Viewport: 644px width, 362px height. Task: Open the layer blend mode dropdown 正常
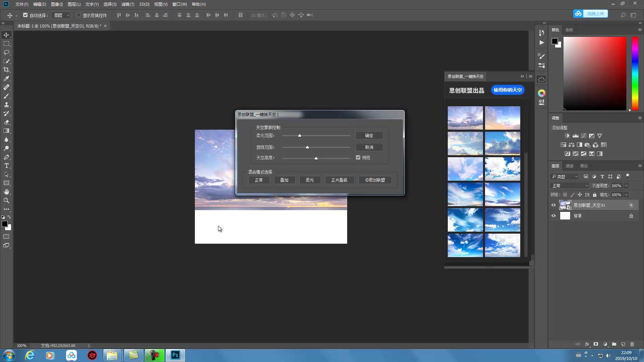(570, 186)
